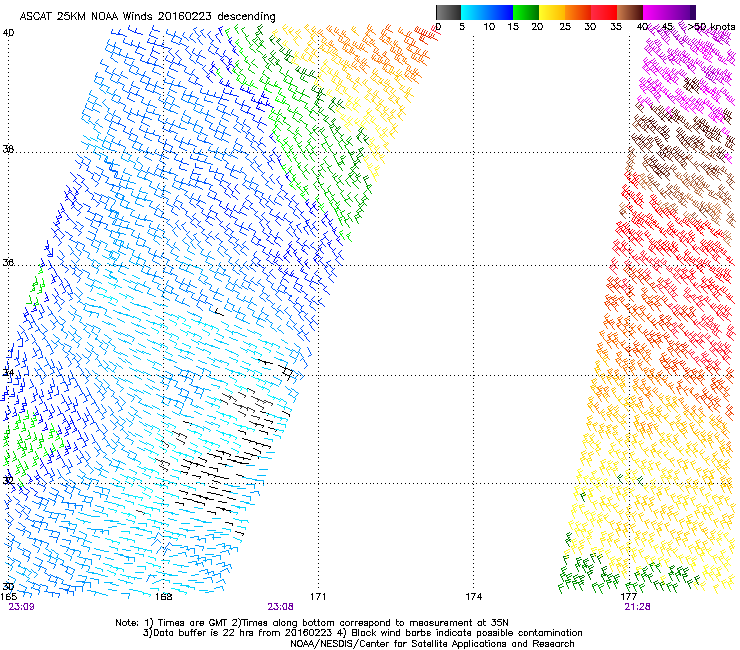
Task: Click the latitude label '34'
Action: (x=8, y=372)
